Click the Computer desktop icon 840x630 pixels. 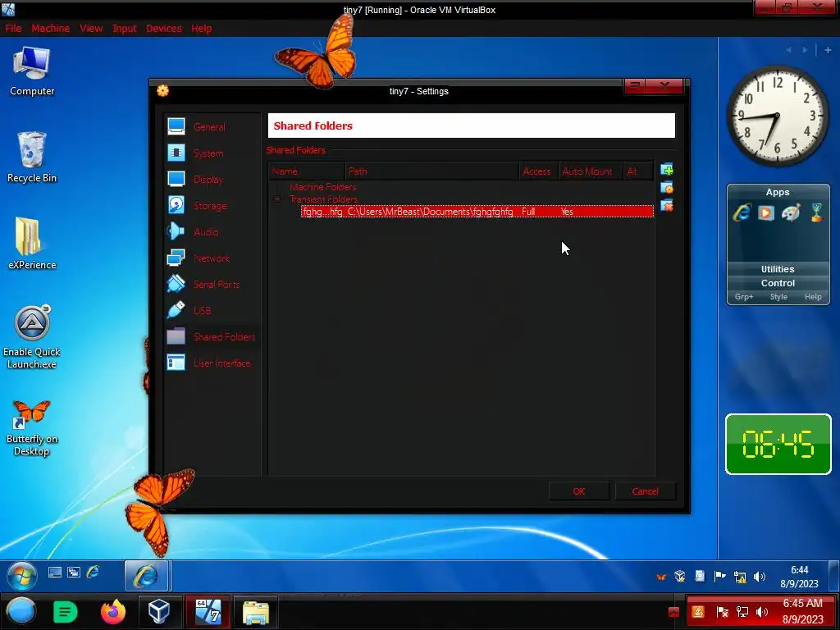32,71
